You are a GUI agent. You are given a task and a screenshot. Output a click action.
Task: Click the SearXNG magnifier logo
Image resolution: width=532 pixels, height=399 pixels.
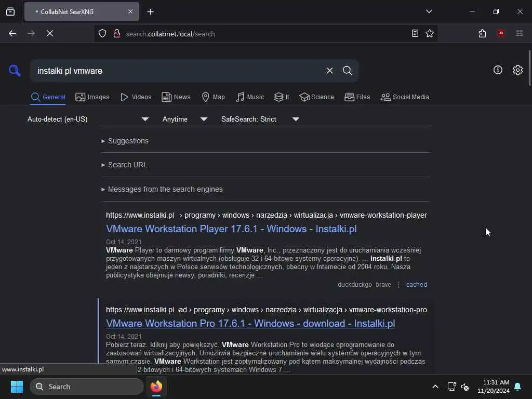14,71
